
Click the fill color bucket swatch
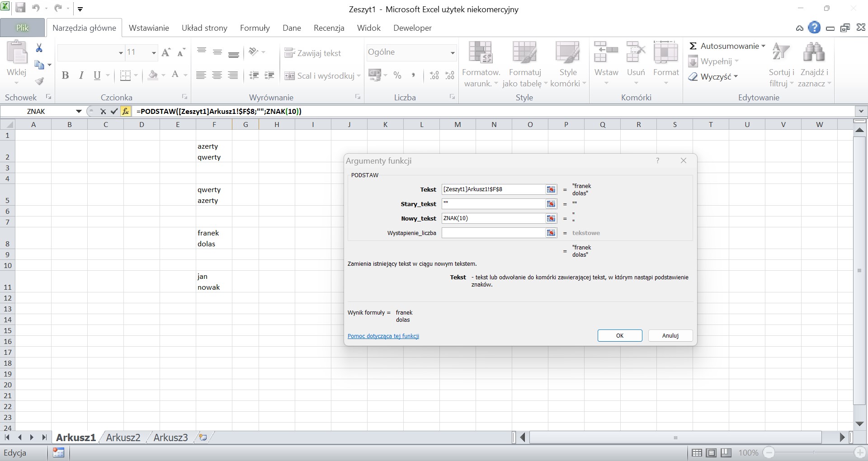point(153,75)
